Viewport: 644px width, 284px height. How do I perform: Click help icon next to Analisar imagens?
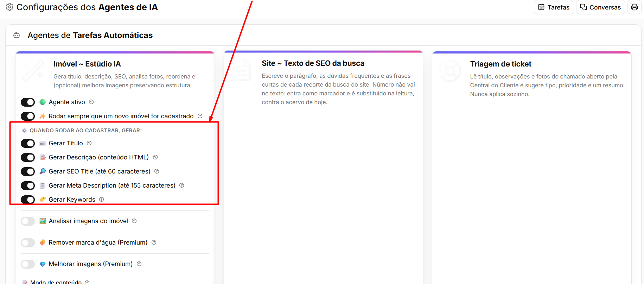pos(134,221)
